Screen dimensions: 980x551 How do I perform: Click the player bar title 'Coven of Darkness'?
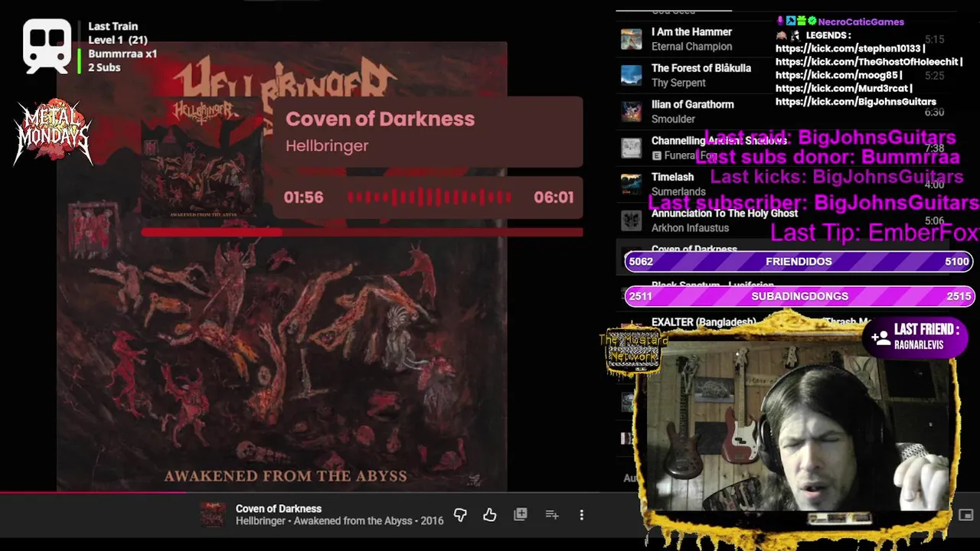(279, 508)
